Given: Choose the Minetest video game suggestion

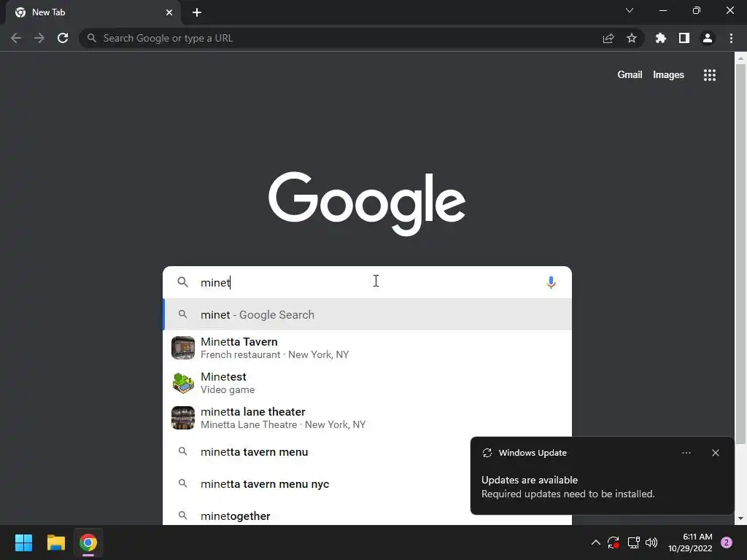Looking at the screenshot, I should (x=368, y=383).
